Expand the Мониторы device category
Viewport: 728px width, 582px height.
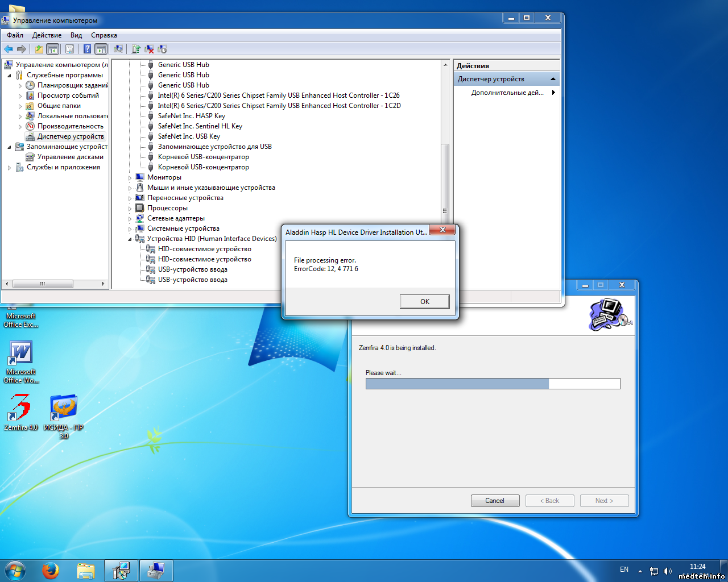click(x=130, y=178)
